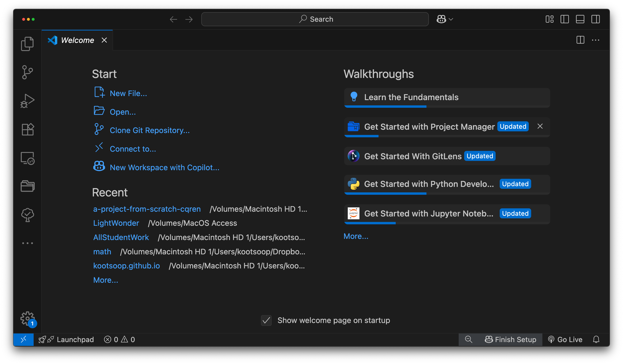Screen dimensions: 623x364
Task: Click the Updated badge on GitLens walkthrough
Action: point(480,156)
